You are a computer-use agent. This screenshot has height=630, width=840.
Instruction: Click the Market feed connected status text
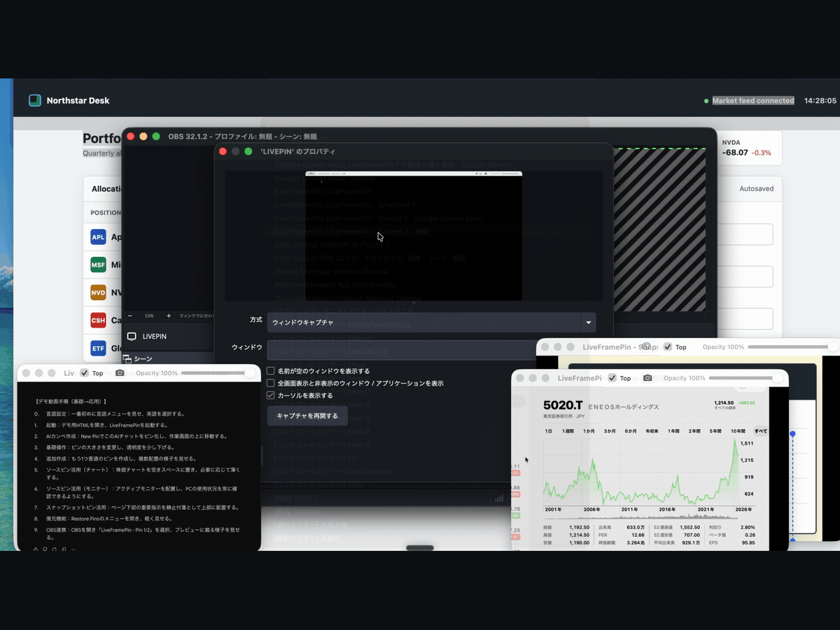[753, 101]
